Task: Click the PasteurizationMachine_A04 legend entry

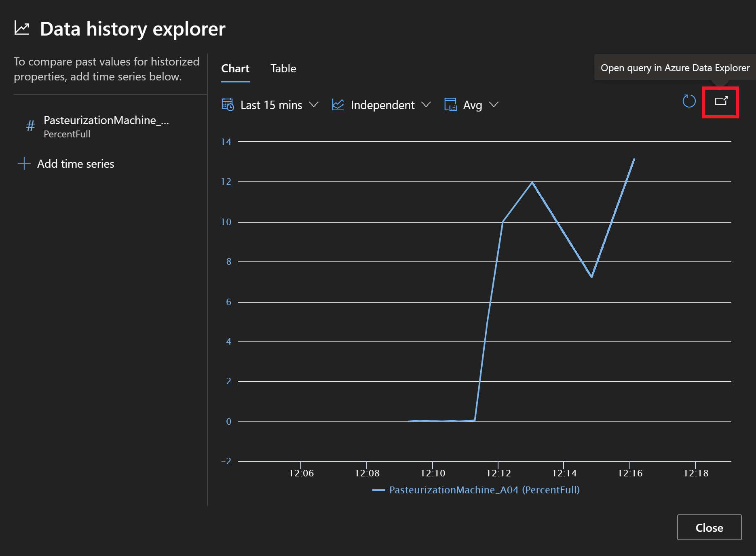Action: coord(484,490)
